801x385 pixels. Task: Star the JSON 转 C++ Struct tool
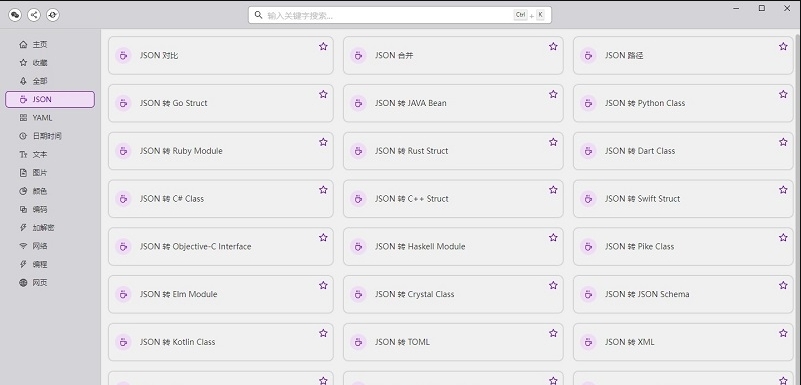coord(553,190)
